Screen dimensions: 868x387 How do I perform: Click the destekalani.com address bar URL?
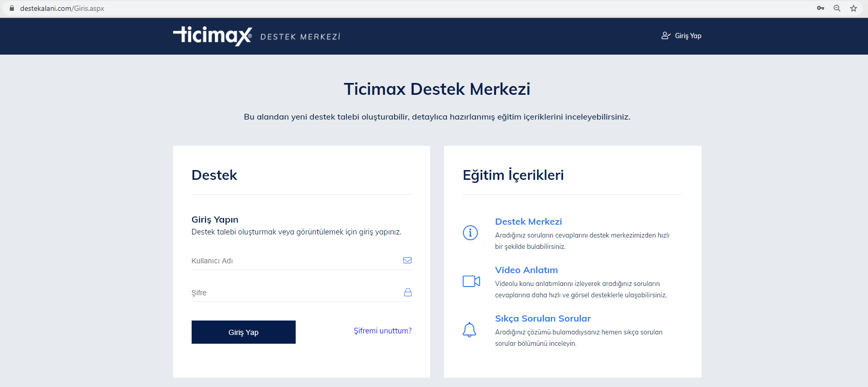click(x=62, y=8)
